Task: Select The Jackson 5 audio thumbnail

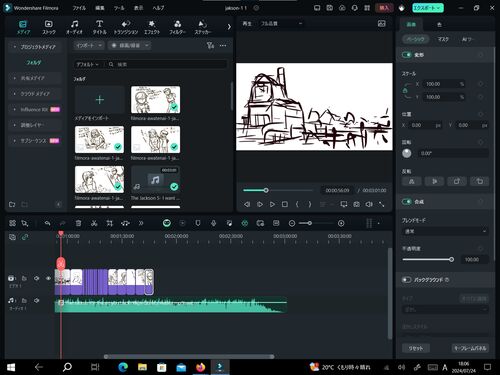Action: [155, 179]
